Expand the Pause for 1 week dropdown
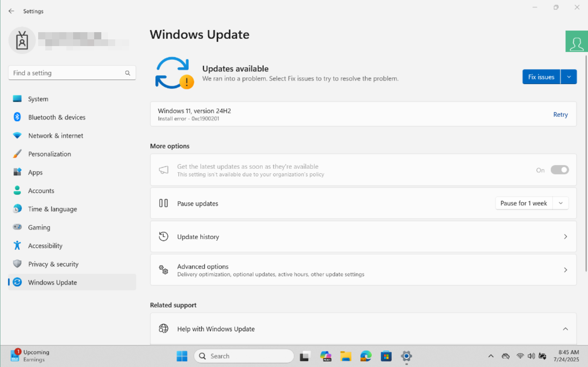The width and height of the screenshot is (588, 367). 532,203
